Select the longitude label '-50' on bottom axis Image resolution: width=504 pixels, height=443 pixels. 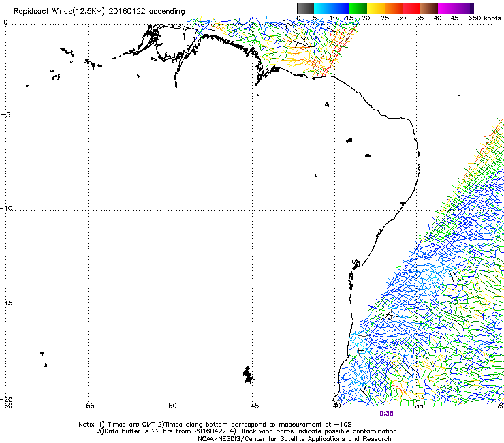(x=170, y=406)
